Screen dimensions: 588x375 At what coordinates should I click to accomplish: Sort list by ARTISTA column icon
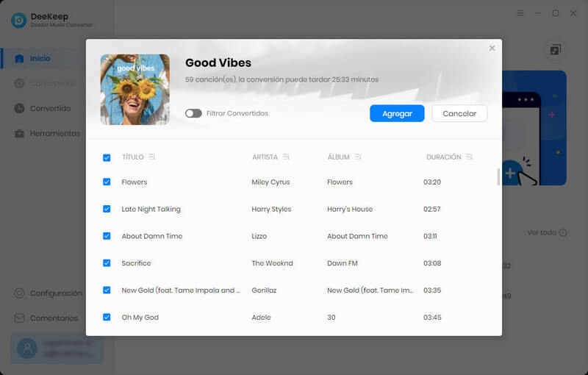pyautogui.click(x=286, y=157)
